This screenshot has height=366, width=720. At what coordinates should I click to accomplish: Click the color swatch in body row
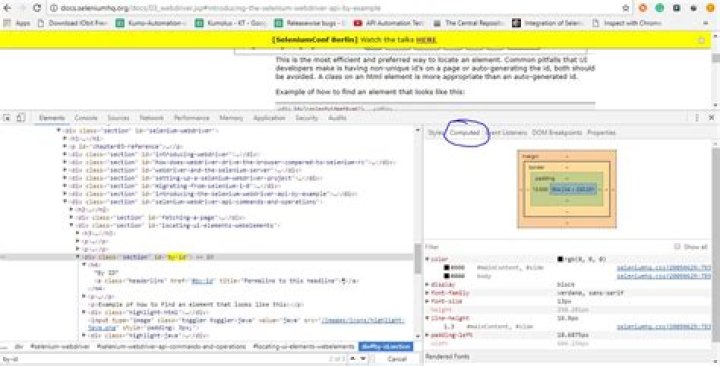tap(447, 276)
